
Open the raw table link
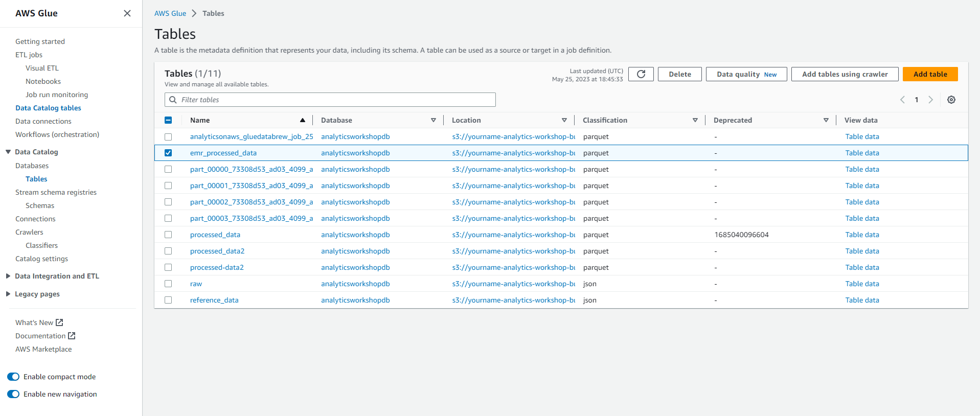196,284
